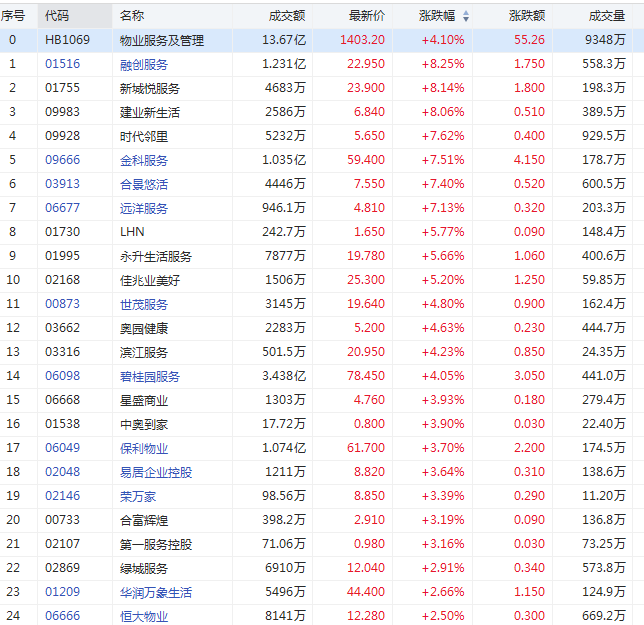644x625 pixels.
Task: Open the 易居企业控股 stock link
Action: 156,472
